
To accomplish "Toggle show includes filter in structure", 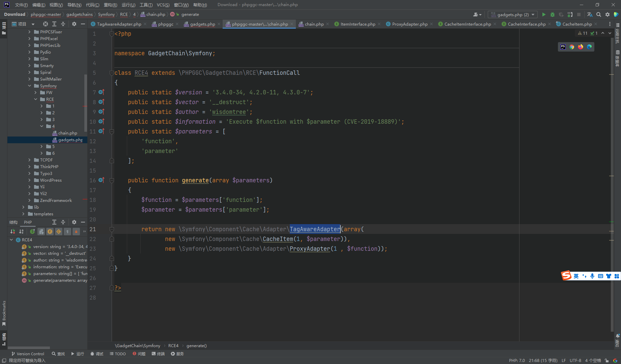I will pos(41,232).
